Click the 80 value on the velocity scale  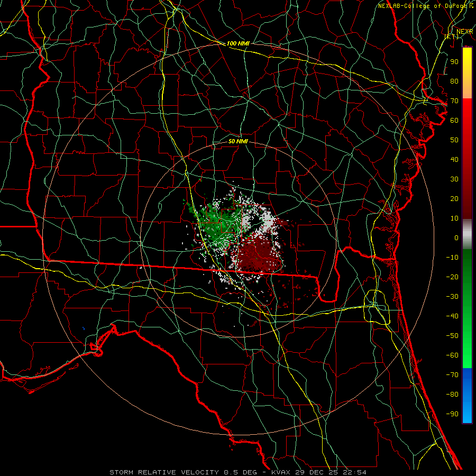[454, 81]
